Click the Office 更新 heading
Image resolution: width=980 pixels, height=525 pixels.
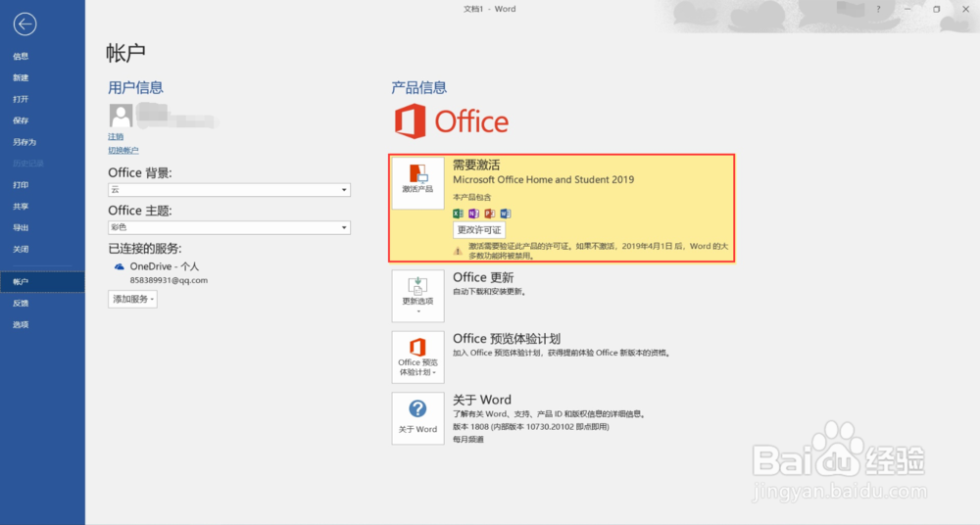coord(483,277)
